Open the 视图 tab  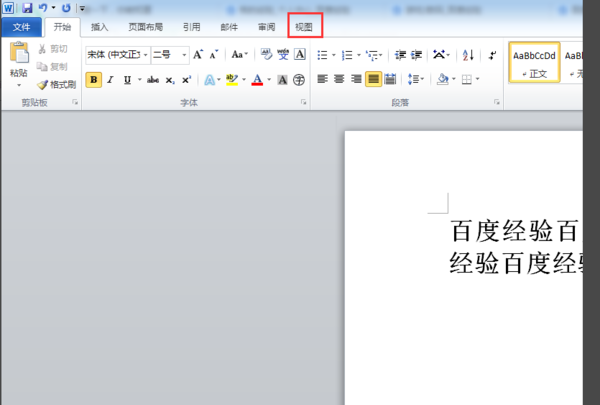point(304,27)
